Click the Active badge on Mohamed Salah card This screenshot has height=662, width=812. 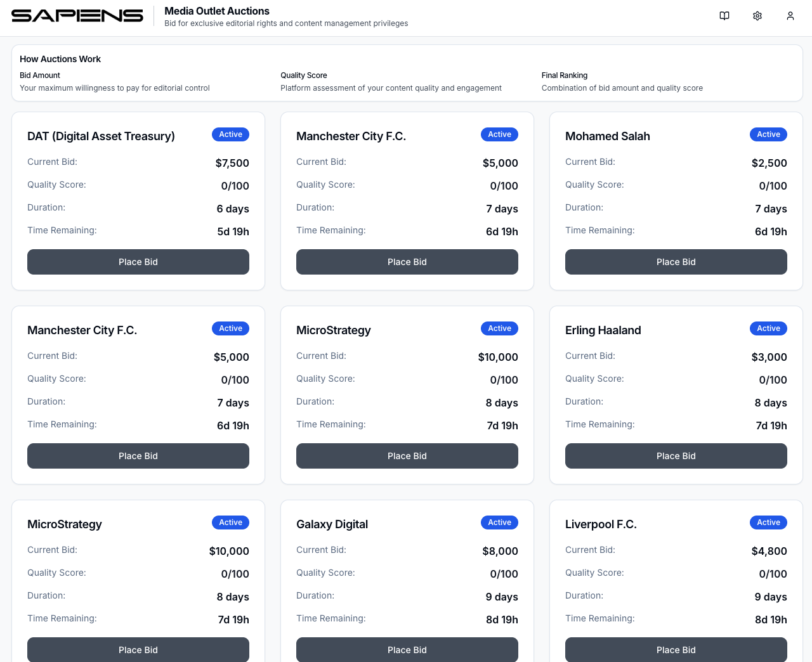coord(768,134)
